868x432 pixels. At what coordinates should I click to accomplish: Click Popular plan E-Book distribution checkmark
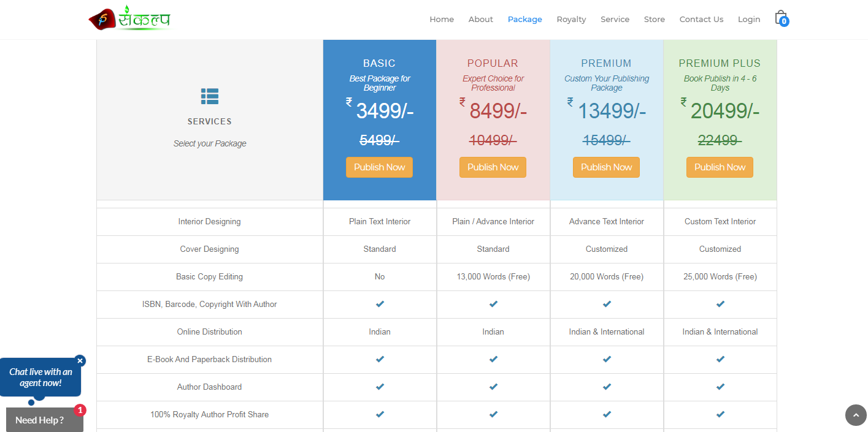493,359
